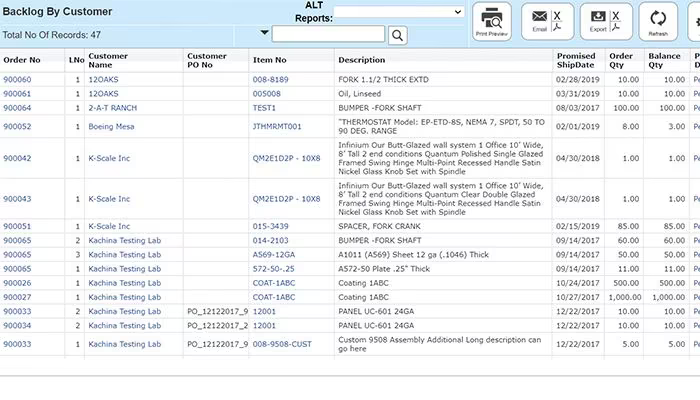Select ship date 02/01/2019
Image resolution: width=700 pixels, height=400 pixels.
[x=578, y=126]
